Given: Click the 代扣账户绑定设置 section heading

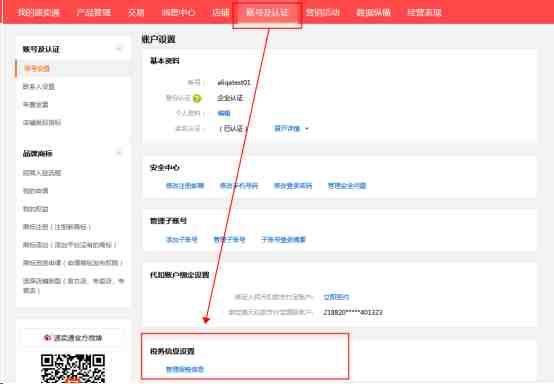Looking at the screenshot, I should click(179, 274).
